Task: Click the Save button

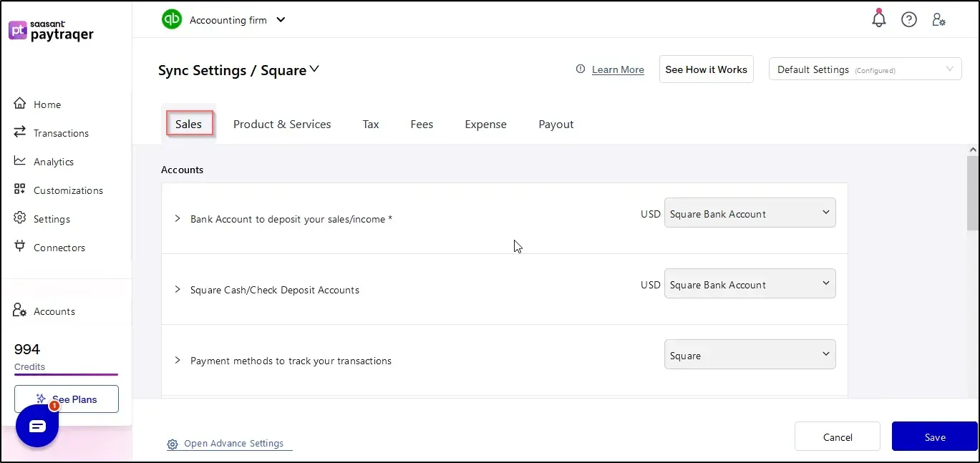Action: point(935,437)
